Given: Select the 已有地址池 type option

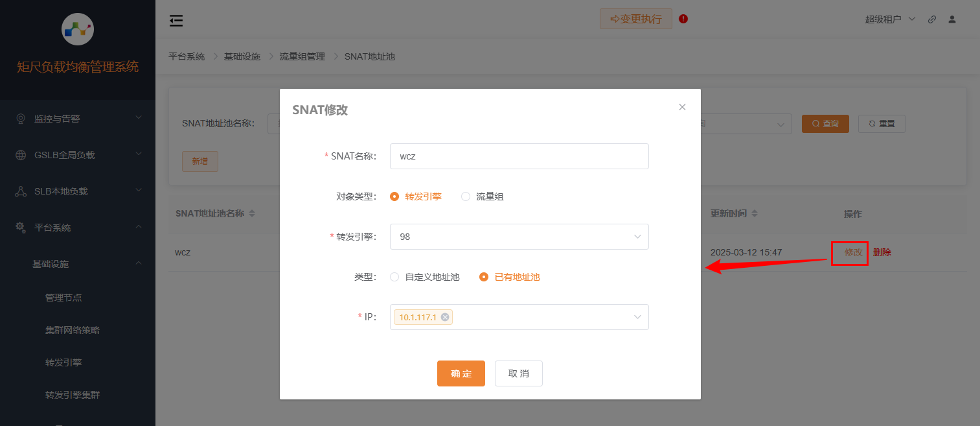Looking at the screenshot, I should click(484, 277).
